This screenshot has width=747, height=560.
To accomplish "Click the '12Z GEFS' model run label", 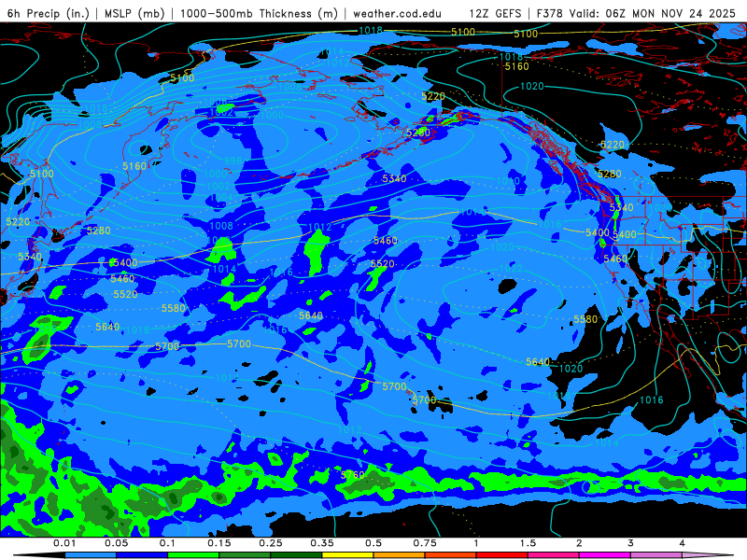I will click(x=496, y=13).
